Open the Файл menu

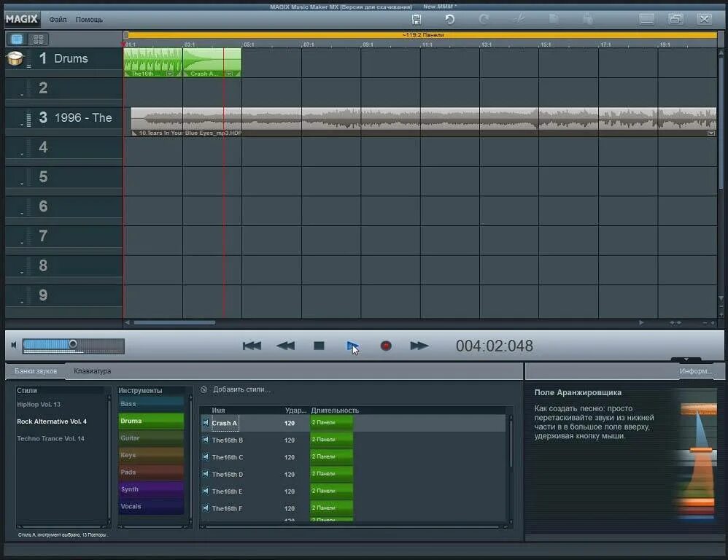click(58, 20)
